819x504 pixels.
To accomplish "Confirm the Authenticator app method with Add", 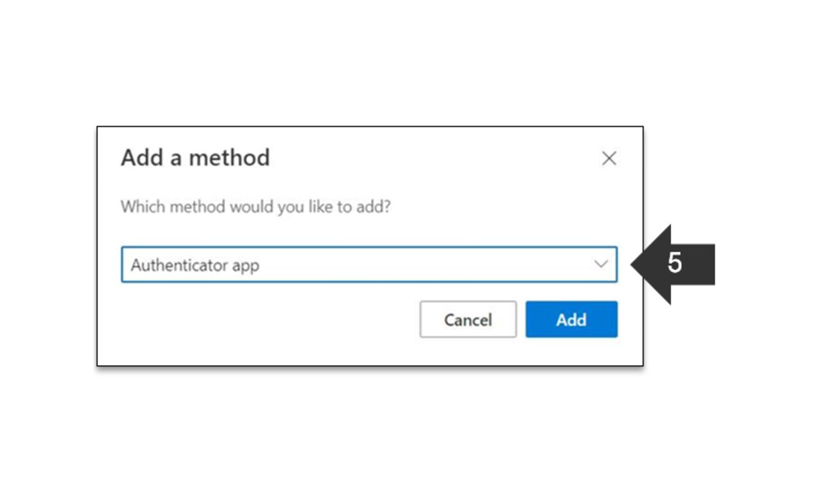I will pos(571,320).
